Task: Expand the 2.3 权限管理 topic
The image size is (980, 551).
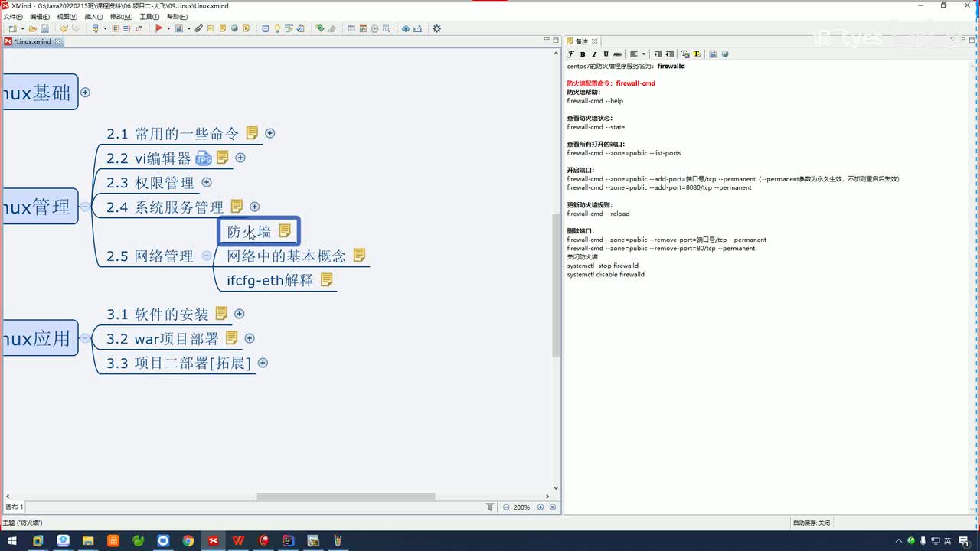Action: (207, 183)
